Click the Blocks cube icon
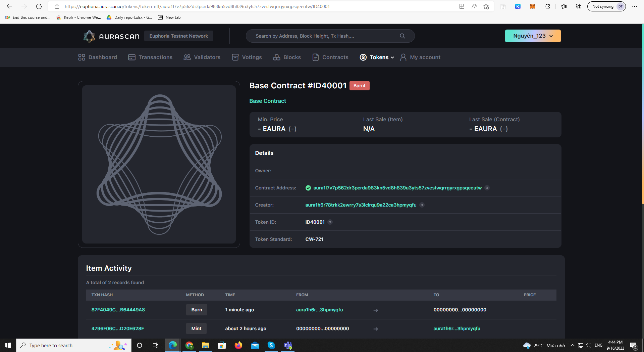Image resolution: width=644 pixels, height=352 pixels. (277, 57)
